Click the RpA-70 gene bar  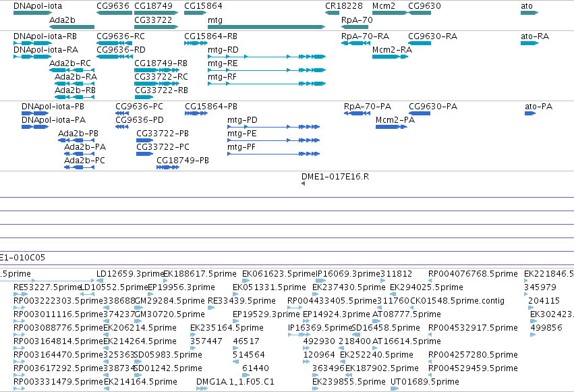coord(355,27)
